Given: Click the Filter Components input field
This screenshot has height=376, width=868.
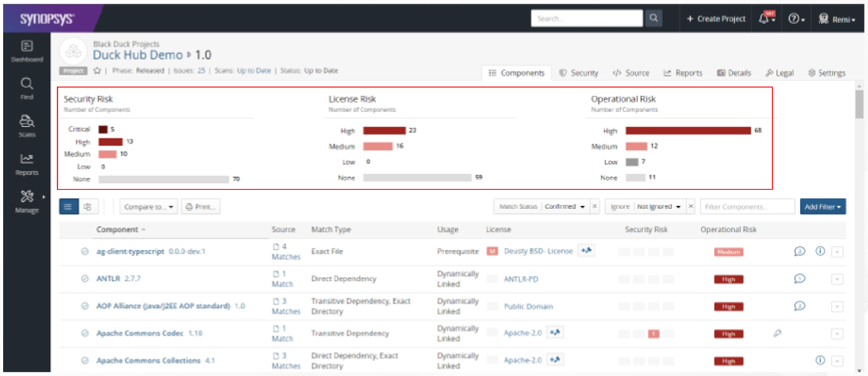Looking at the screenshot, I should (746, 207).
